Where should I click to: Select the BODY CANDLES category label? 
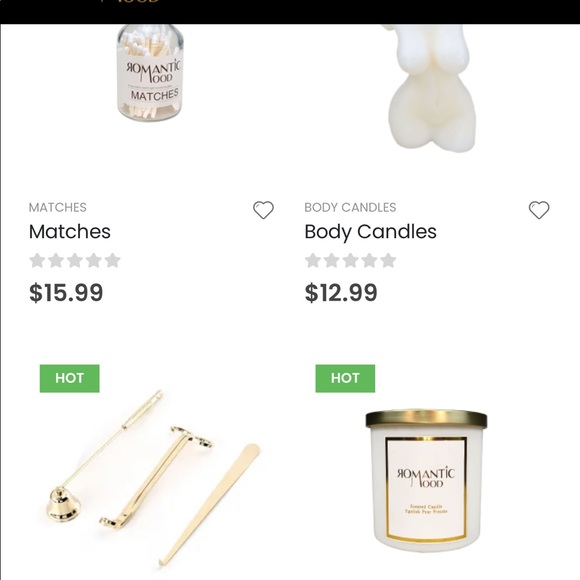[350, 208]
